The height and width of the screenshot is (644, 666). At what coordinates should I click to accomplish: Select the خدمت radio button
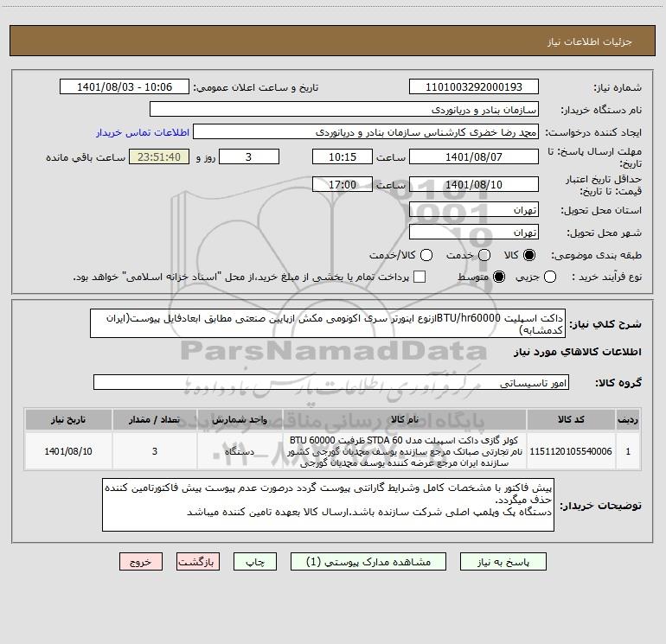484,255
